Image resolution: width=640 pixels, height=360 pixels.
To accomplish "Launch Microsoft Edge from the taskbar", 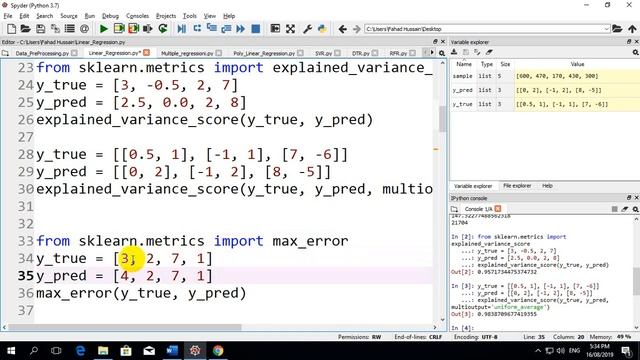I will (80, 351).
